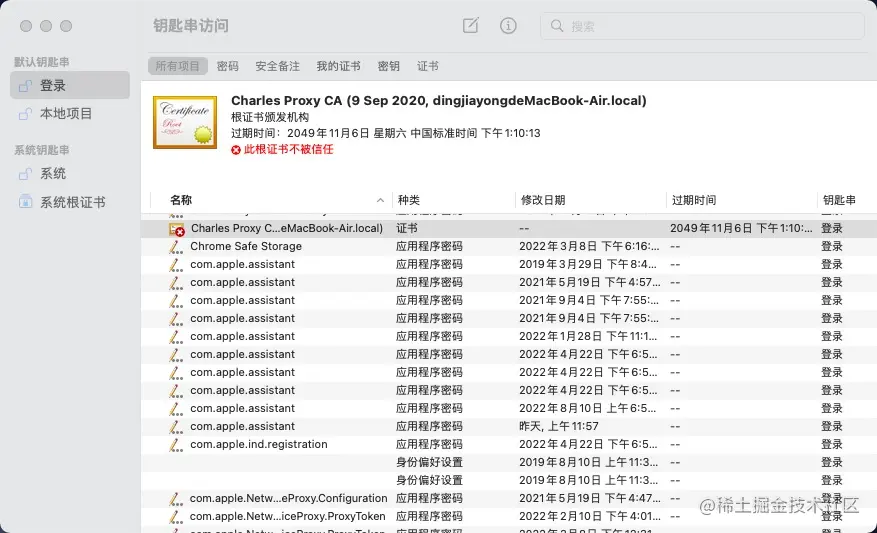Click the key icon beside com.apple.ind.registration
The height and width of the screenshot is (533, 877).
pyautogui.click(x=176, y=445)
